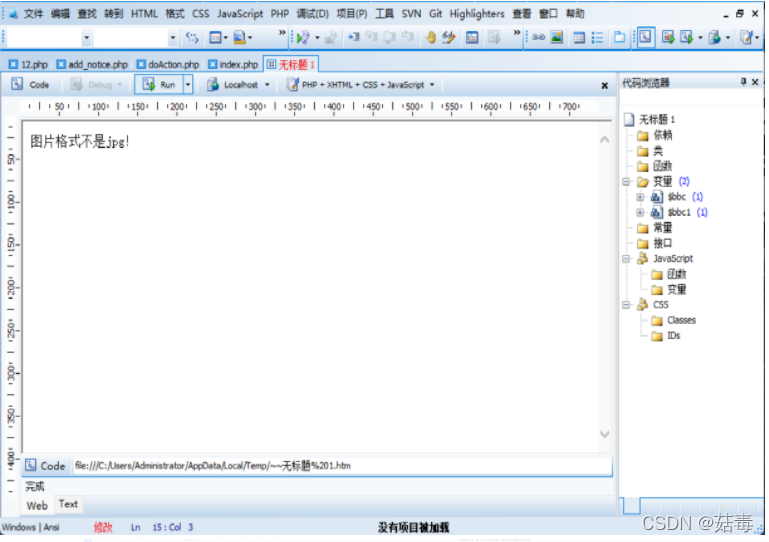Click the tag selector icon with angle brackets
Image resolution: width=769 pixels, height=542 pixels.
click(192, 37)
